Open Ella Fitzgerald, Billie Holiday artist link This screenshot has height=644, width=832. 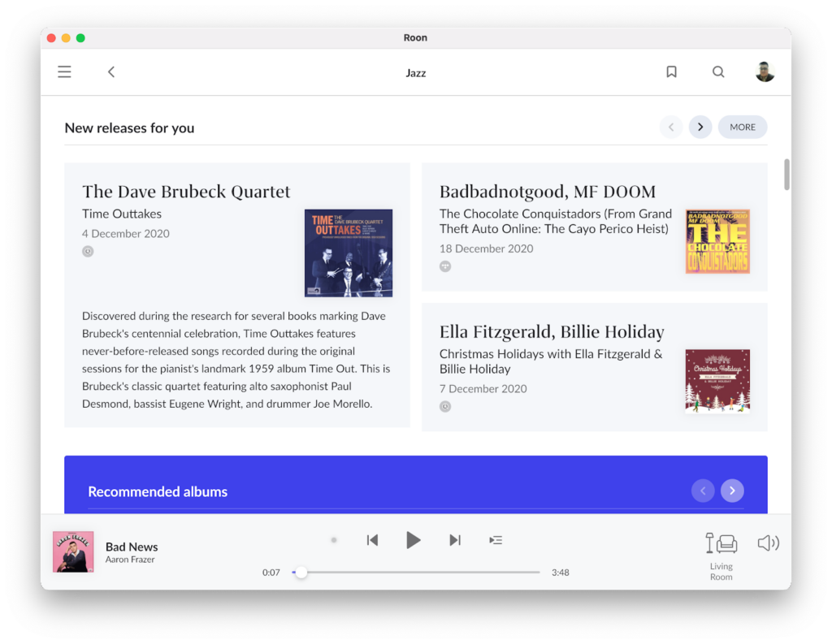click(x=552, y=331)
